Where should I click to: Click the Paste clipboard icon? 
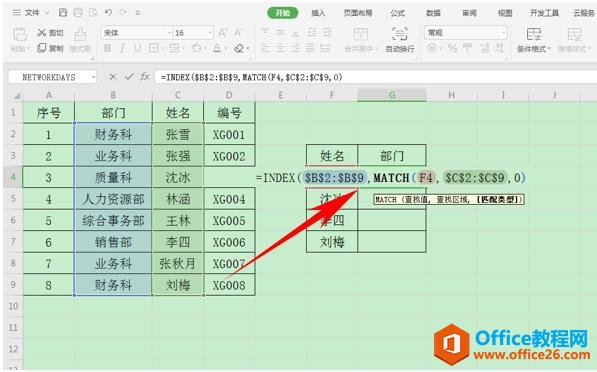point(19,34)
